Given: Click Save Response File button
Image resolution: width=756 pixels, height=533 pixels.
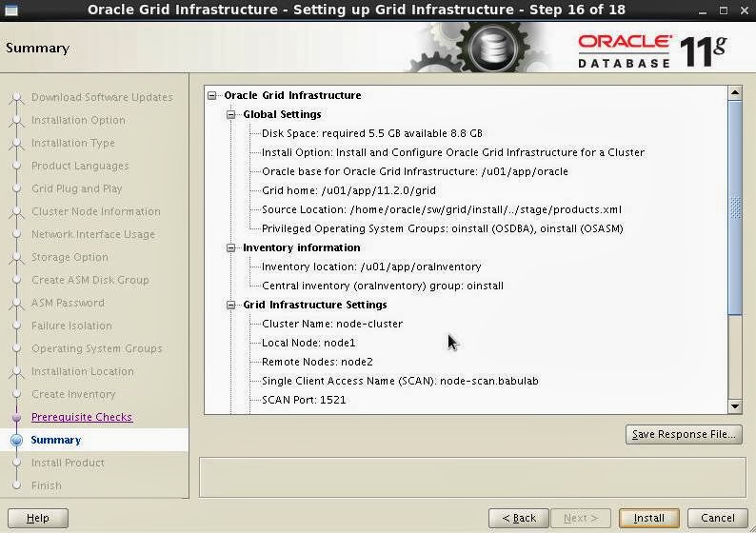Looking at the screenshot, I should click(x=684, y=434).
